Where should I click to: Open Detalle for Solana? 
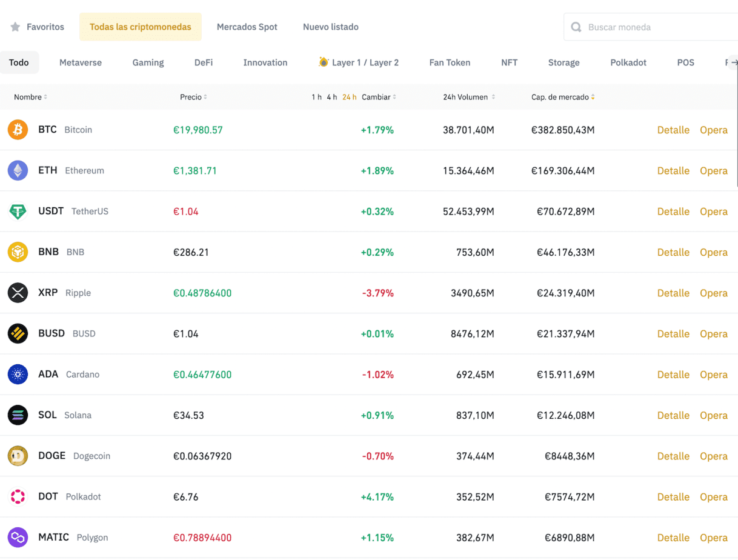click(x=673, y=415)
